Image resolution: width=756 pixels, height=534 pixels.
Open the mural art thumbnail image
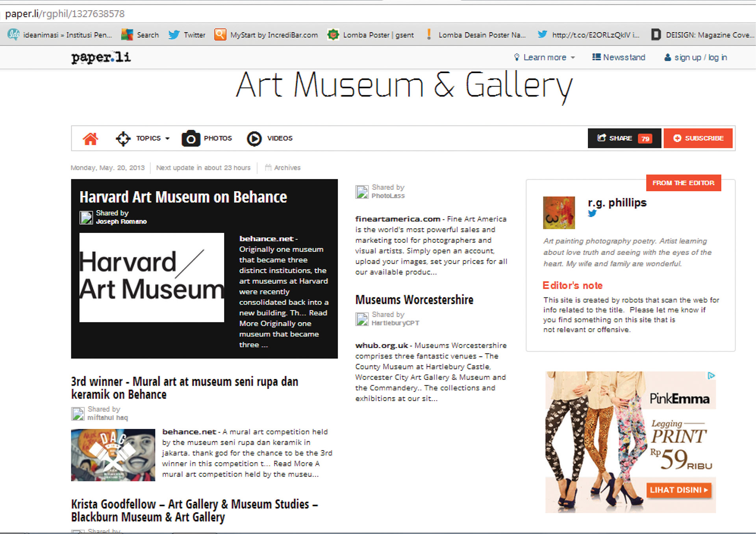[x=113, y=455]
